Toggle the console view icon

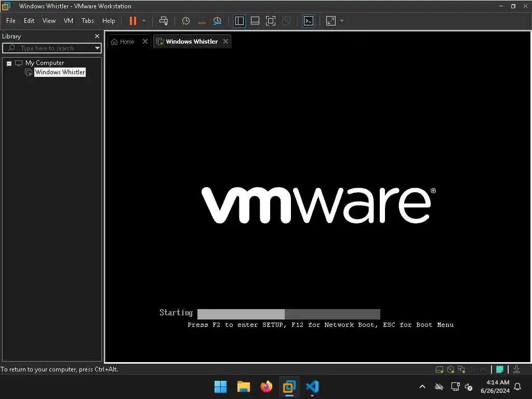pyautogui.click(x=309, y=21)
